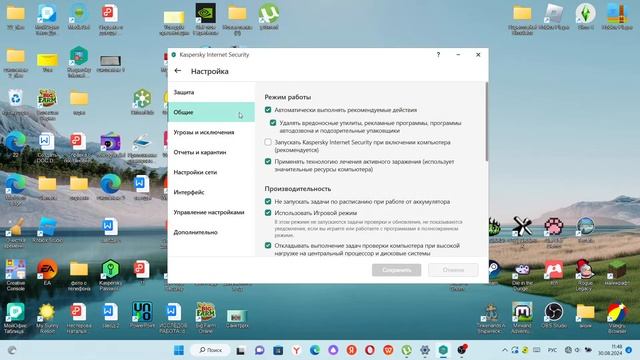
Task: Click the Сохранить button
Action: (396, 270)
